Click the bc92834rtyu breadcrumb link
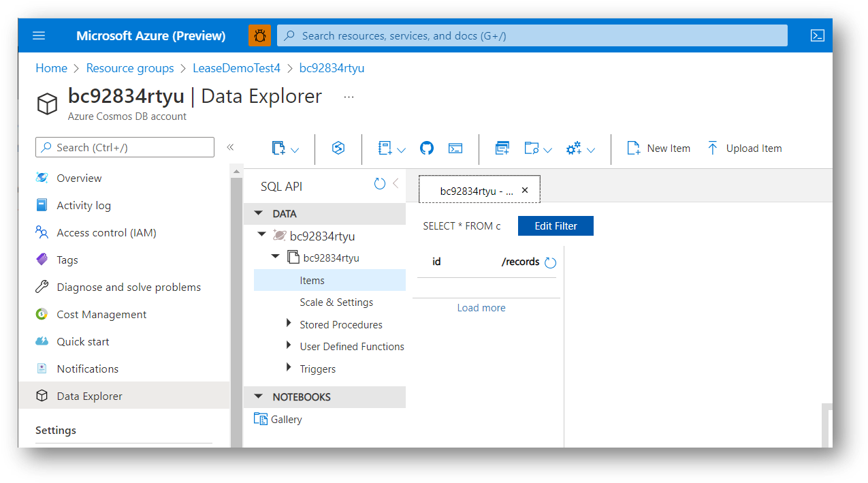Viewport: 868px width, 483px height. coord(332,68)
